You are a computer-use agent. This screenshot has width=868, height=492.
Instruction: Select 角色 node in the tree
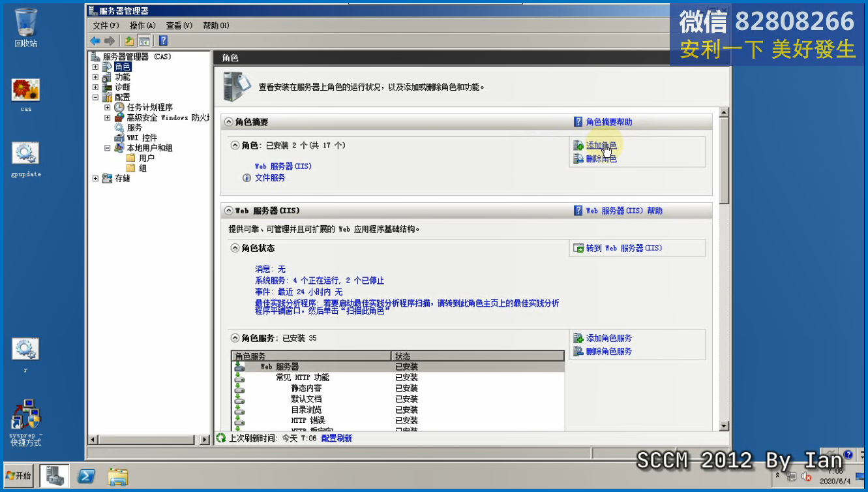[x=123, y=67]
